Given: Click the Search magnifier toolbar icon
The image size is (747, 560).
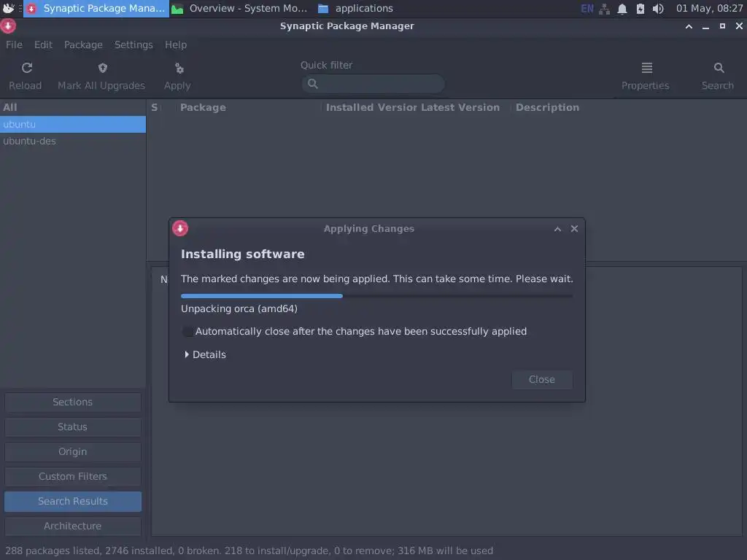Looking at the screenshot, I should coord(719,68).
